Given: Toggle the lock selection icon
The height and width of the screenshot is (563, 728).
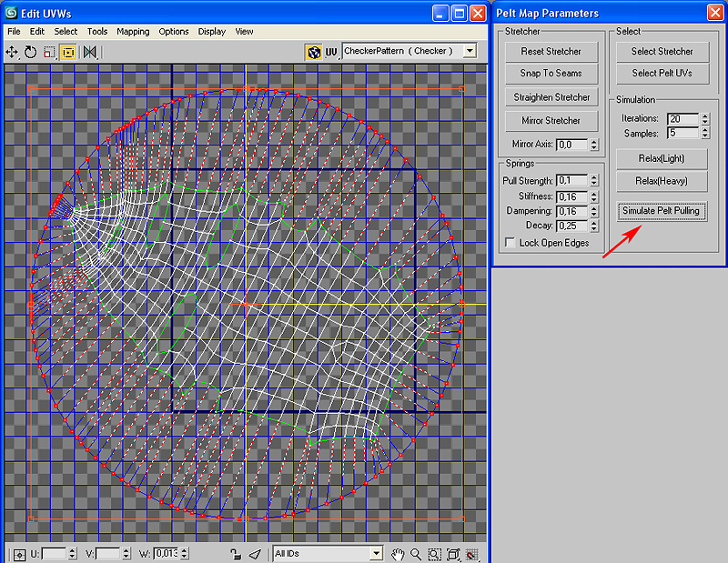Looking at the screenshot, I should [x=236, y=554].
